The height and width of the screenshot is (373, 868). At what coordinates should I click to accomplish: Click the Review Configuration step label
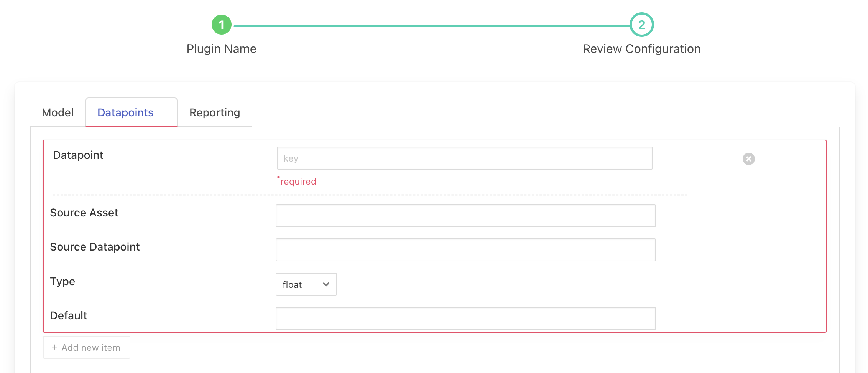coord(641,49)
